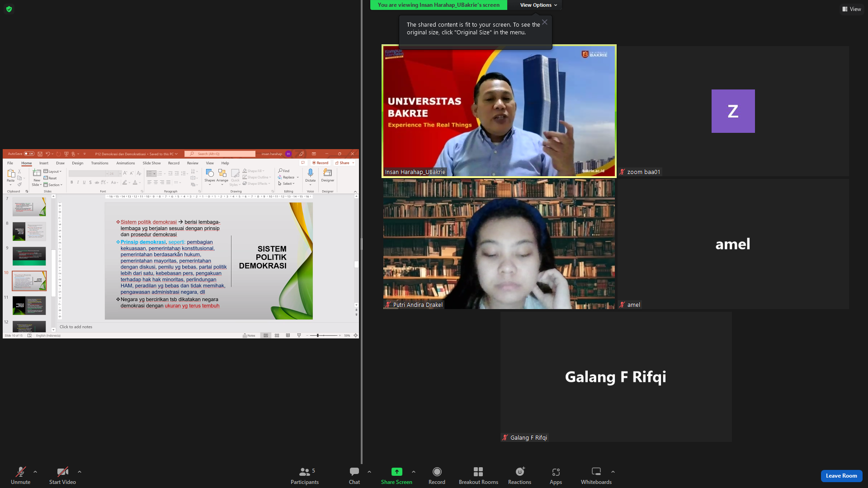Switch to Slide Sorter view icon
Screen dimensions: 868x488
click(x=277, y=336)
